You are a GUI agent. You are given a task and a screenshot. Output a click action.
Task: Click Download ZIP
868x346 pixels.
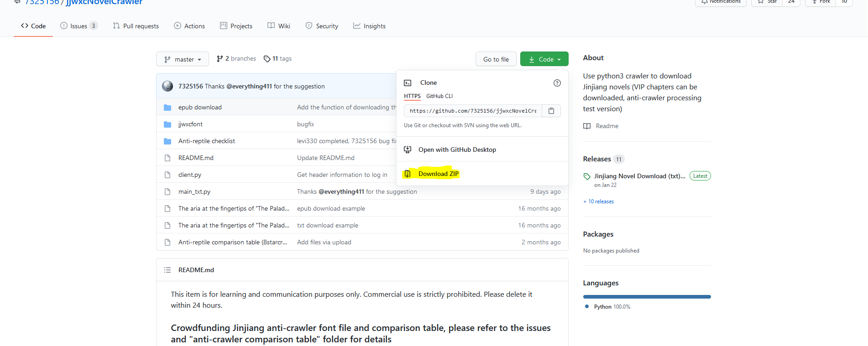pyautogui.click(x=439, y=174)
